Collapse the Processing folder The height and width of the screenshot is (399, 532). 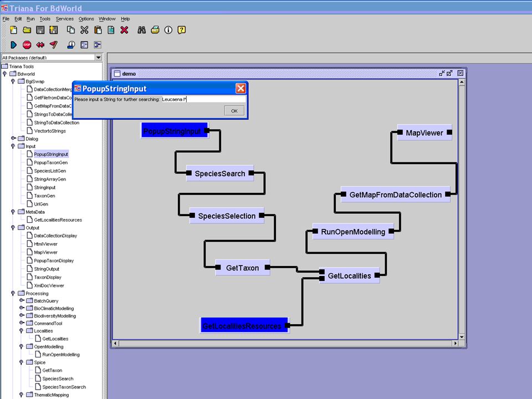click(13, 293)
